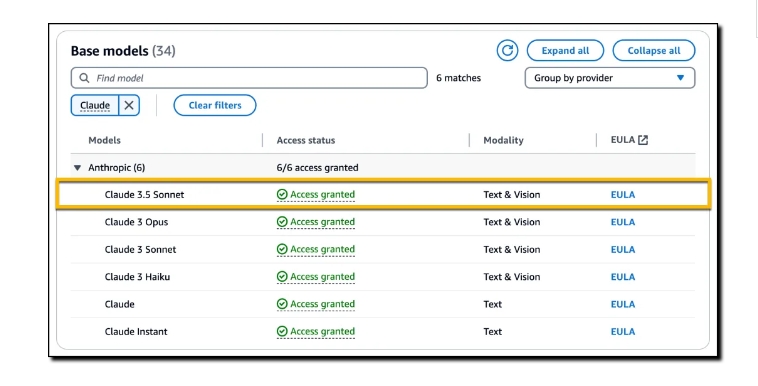The width and height of the screenshot is (758, 386).
Task: Click Access granted status for Claude 3 Opus
Action: click(x=322, y=222)
